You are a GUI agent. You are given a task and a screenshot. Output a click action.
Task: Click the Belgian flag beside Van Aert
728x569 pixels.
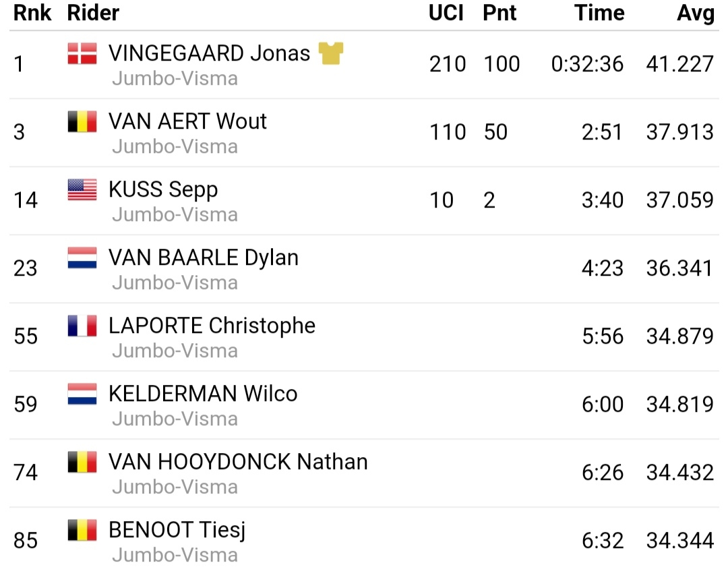tap(82, 121)
